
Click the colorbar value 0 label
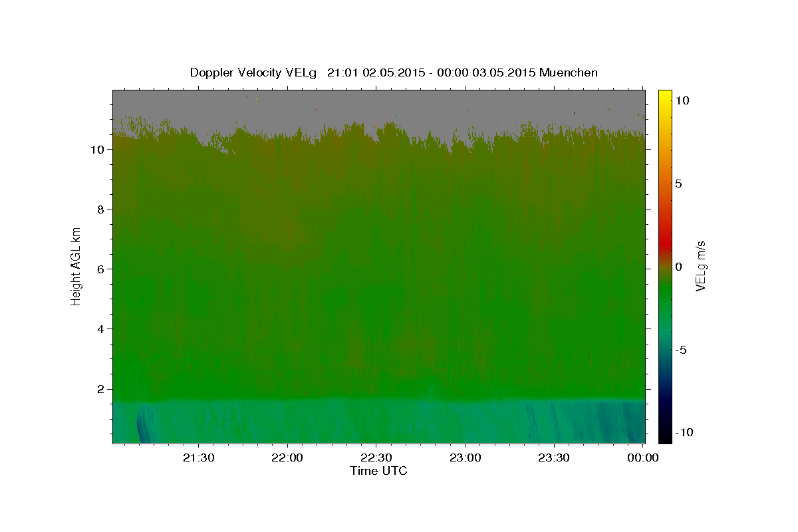click(679, 267)
